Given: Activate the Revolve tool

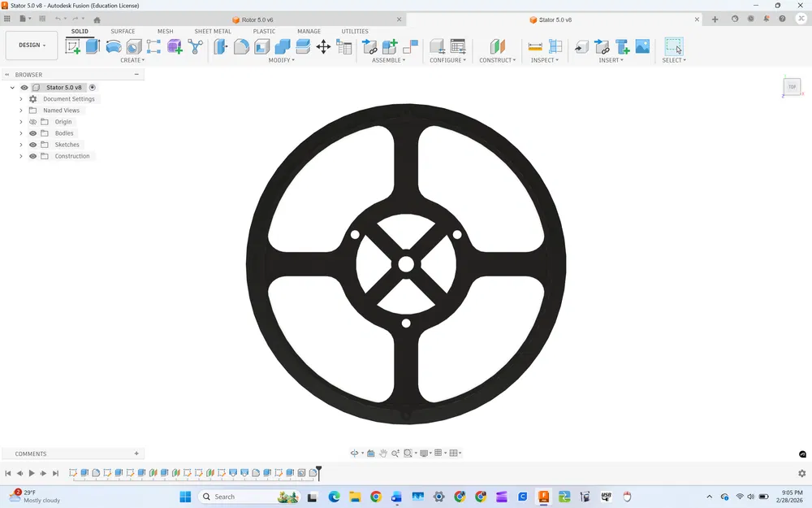Looking at the screenshot, I should point(114,46).
